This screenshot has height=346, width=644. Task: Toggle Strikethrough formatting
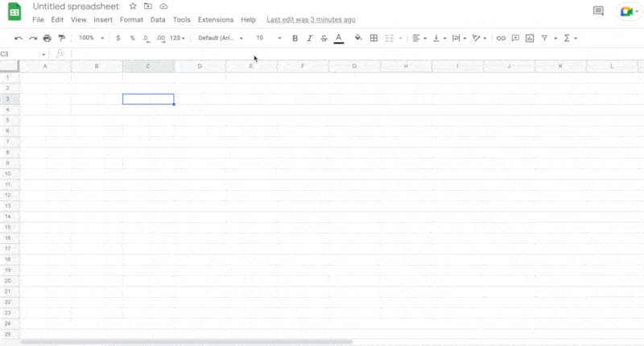[324, 38]
